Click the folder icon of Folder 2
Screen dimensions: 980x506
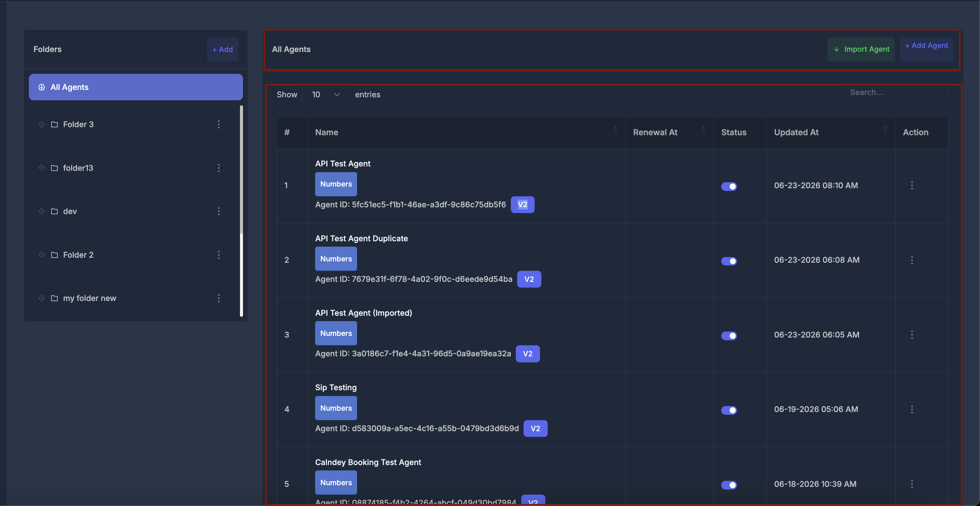54,255
